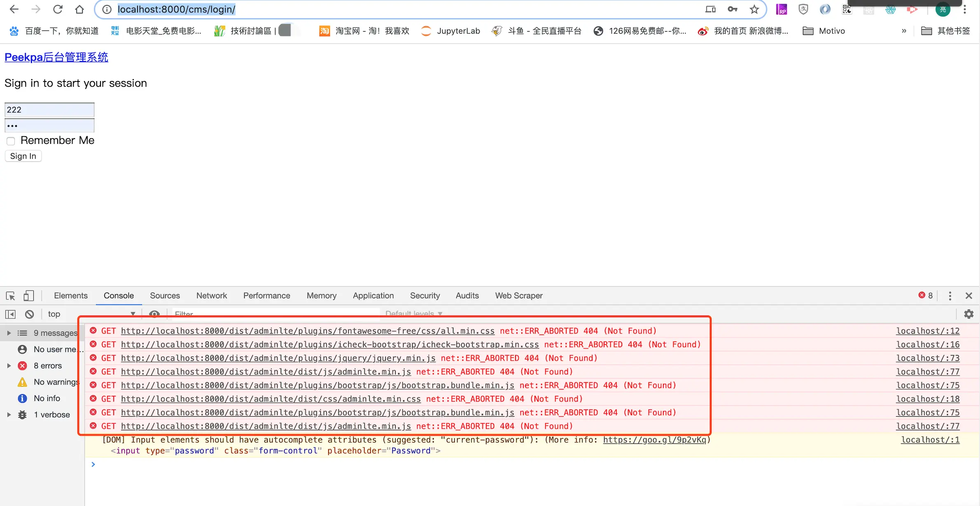Click the username field containing 222
This screenshot has width=980, height=506.
(49, 110)
